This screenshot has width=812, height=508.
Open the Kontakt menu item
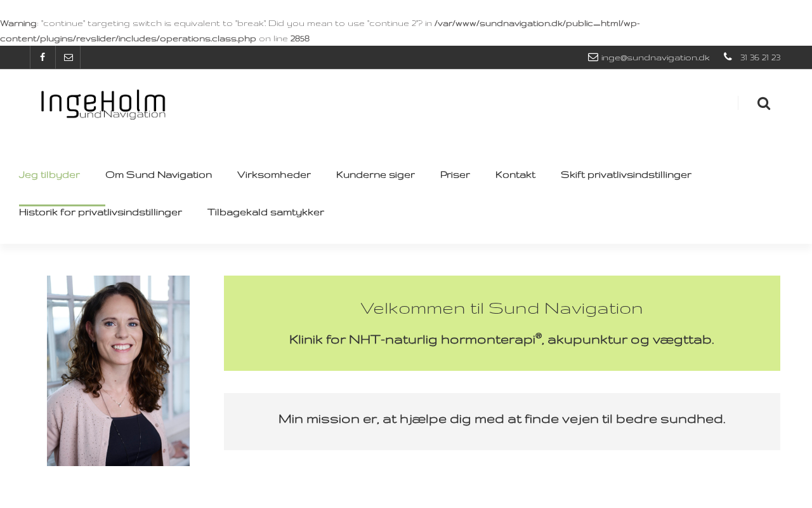click(x=515, y=175)
